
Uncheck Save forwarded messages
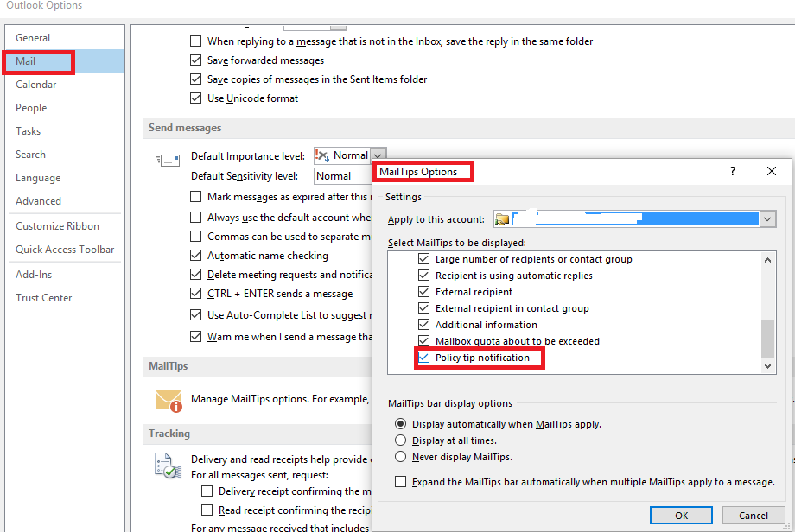(195, 60)
